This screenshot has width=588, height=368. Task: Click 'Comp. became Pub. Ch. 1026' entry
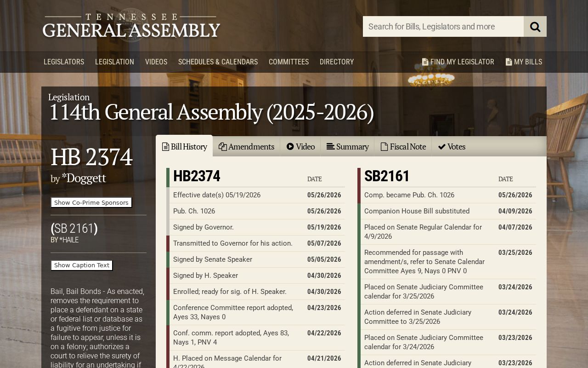pos(447,195)
